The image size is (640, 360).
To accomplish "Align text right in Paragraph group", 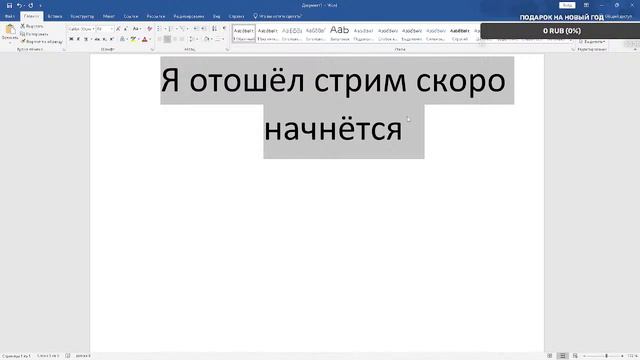I will 175,39.
